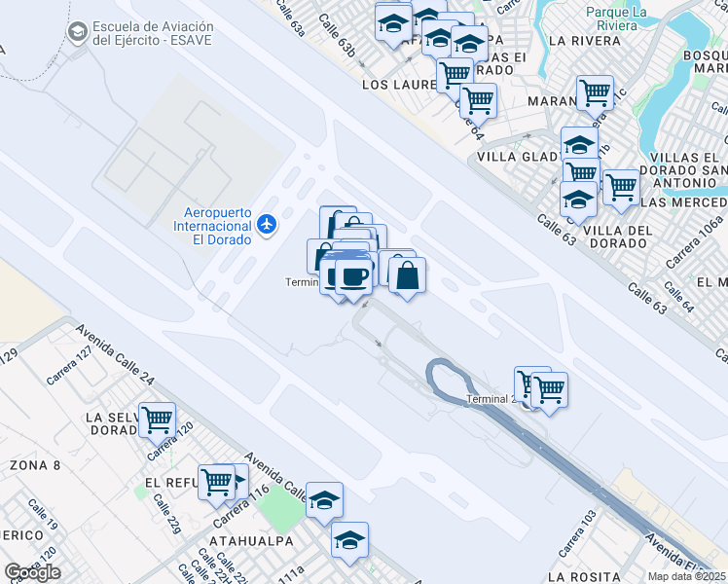Screen dimensions: 728x584
Task: Open the graduation cap marker at Villa Gladys
Action: (579, 145)
